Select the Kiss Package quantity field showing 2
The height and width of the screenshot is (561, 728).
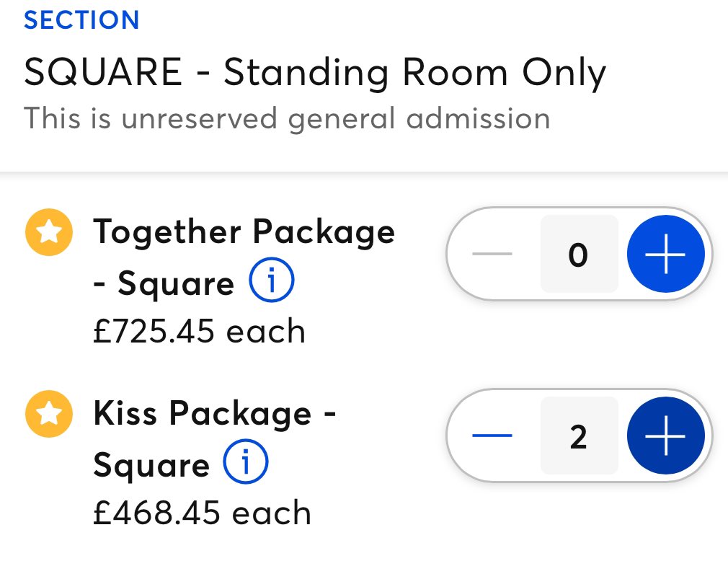pos(579,436)
